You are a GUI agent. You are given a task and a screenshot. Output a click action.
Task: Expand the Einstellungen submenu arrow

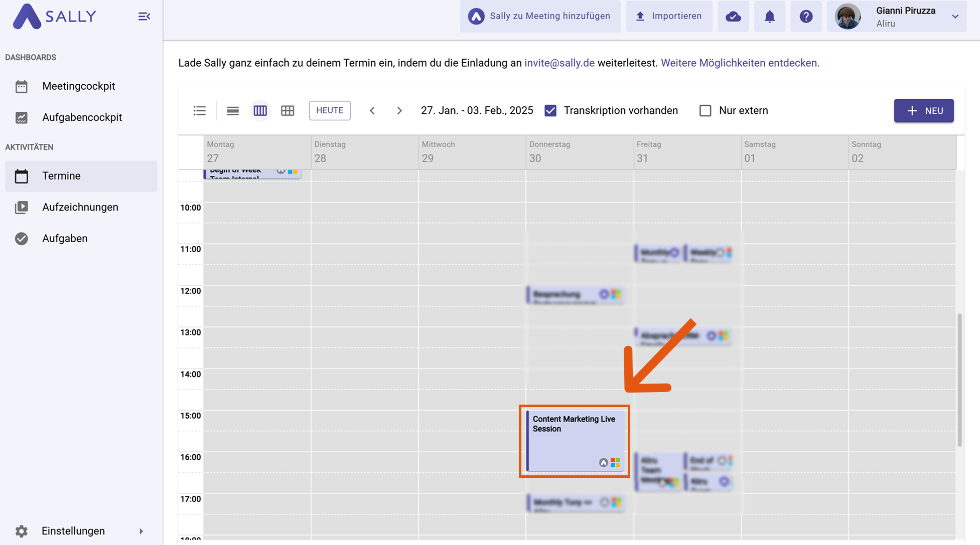click(141, 531)
